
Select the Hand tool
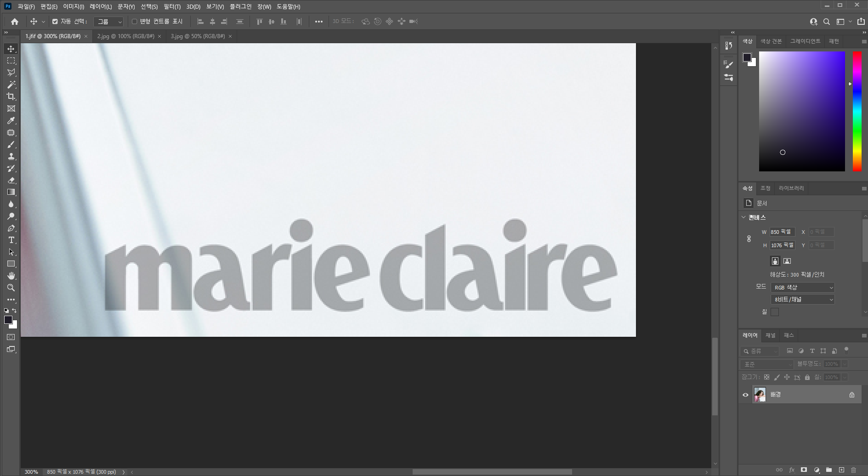[11, 276]
